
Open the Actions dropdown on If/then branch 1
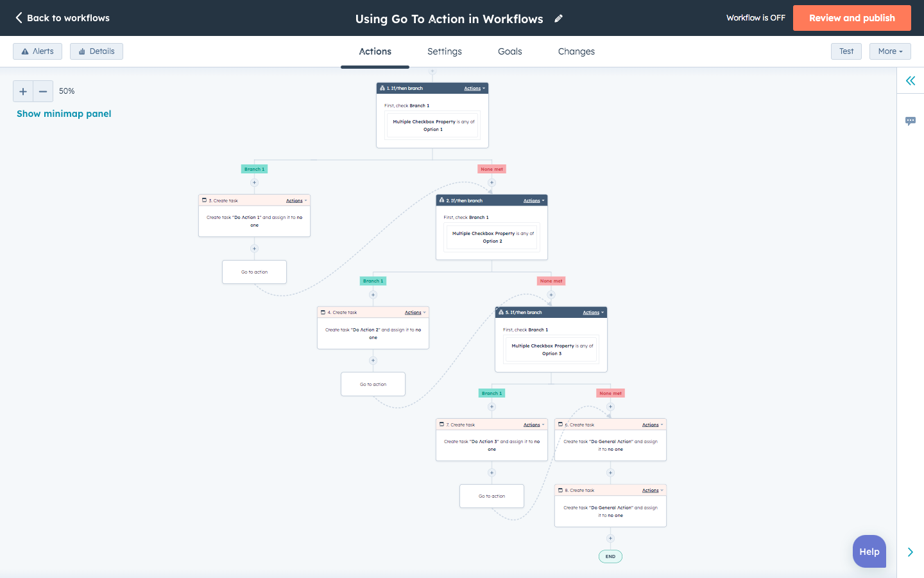click(474, 88)
